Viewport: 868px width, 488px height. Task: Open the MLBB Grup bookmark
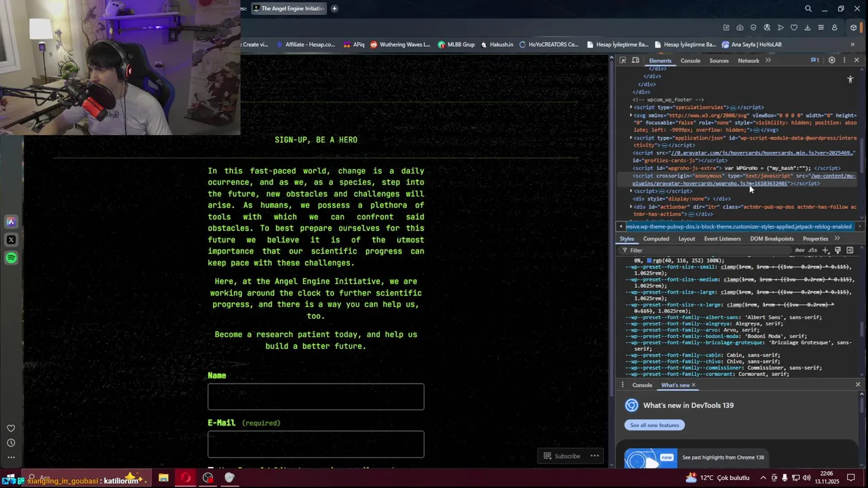pyautogui.click(x=456, y=45)
